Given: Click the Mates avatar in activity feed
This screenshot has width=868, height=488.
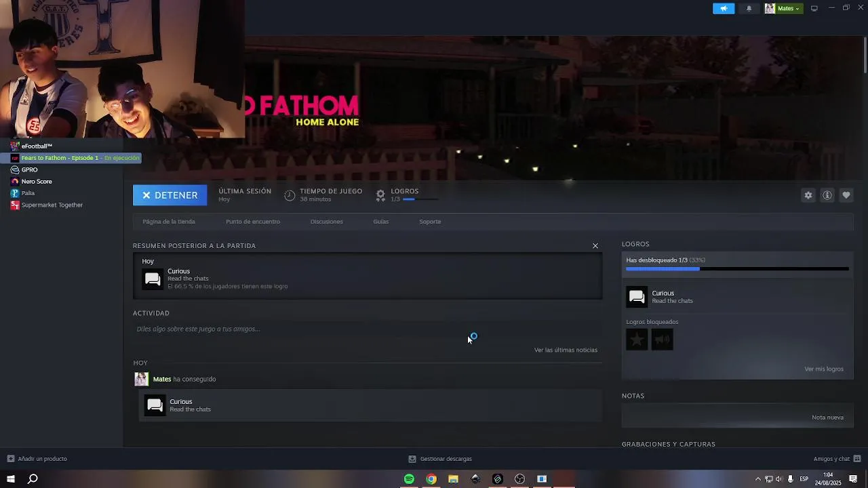Looking at the screenshot, I should click(141, 379).
